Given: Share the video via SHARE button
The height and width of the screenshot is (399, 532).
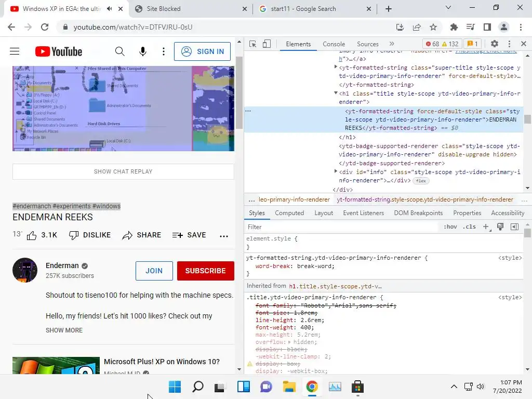Looking at the screenshot, I should pyautogui.click(x=141, y=235).
